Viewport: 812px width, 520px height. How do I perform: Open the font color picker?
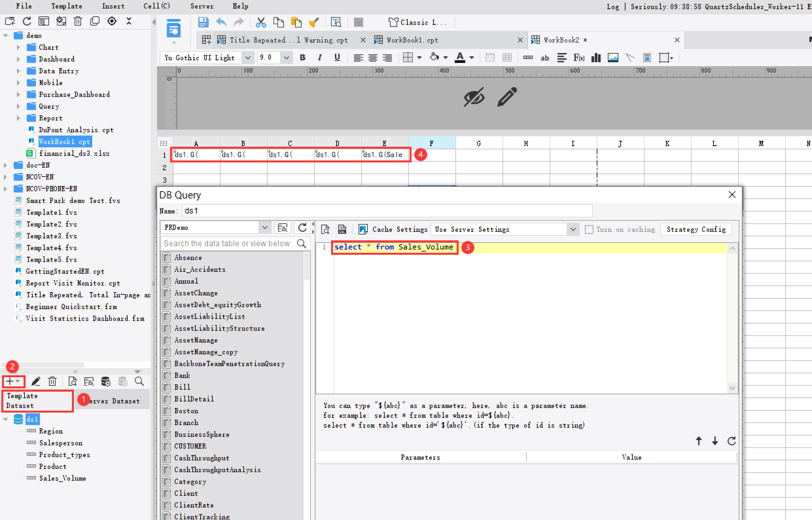472,58
